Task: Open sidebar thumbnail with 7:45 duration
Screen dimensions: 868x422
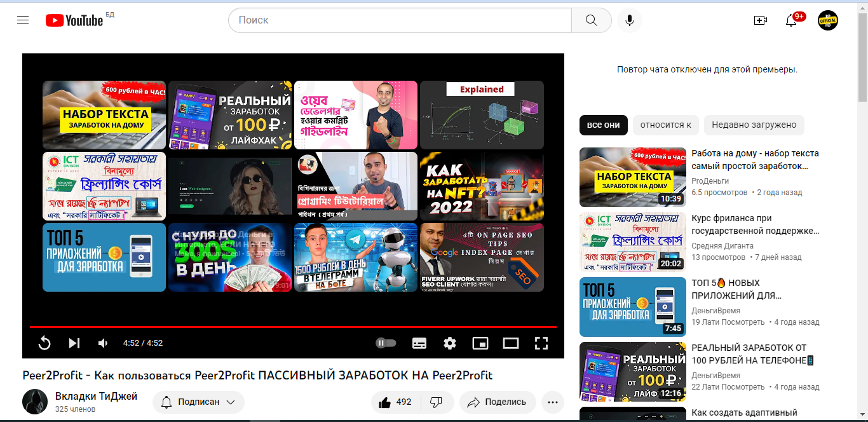Action: point(633,307)
